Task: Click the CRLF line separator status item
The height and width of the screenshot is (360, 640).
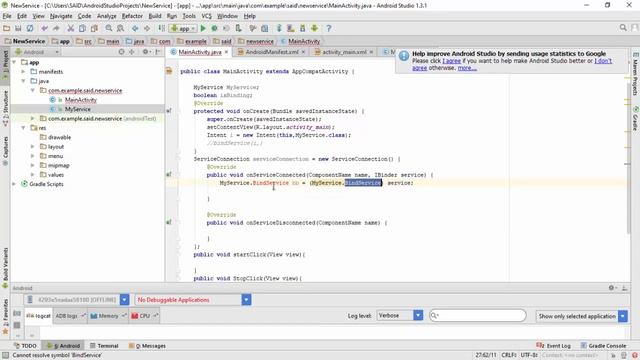Action: click(x=509, y=355)
